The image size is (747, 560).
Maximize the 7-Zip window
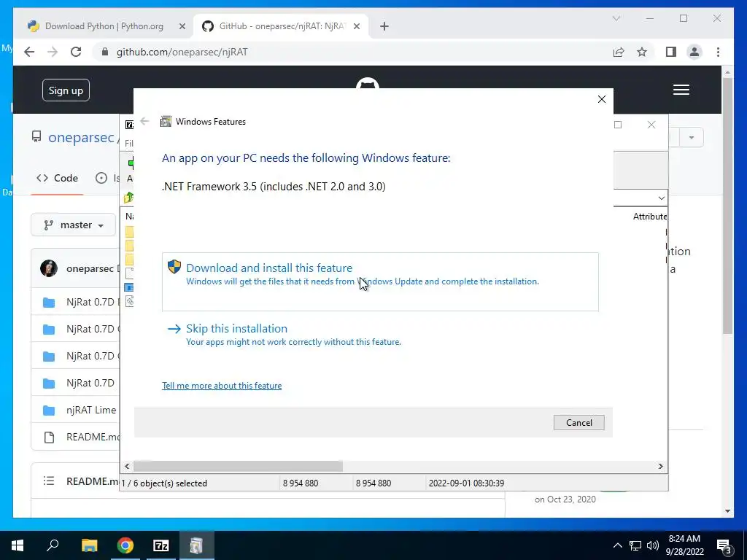pyautogui.click(x=618, y=125)
